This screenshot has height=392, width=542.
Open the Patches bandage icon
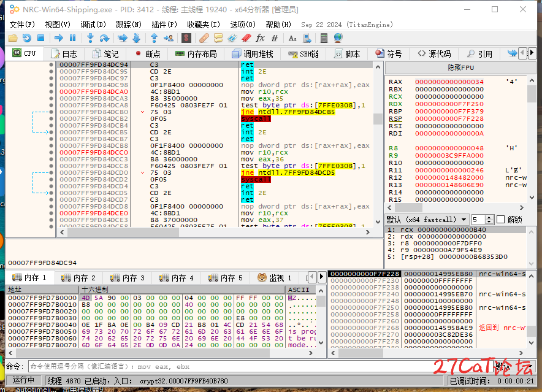pyautogui.click(x=204, y=38)
